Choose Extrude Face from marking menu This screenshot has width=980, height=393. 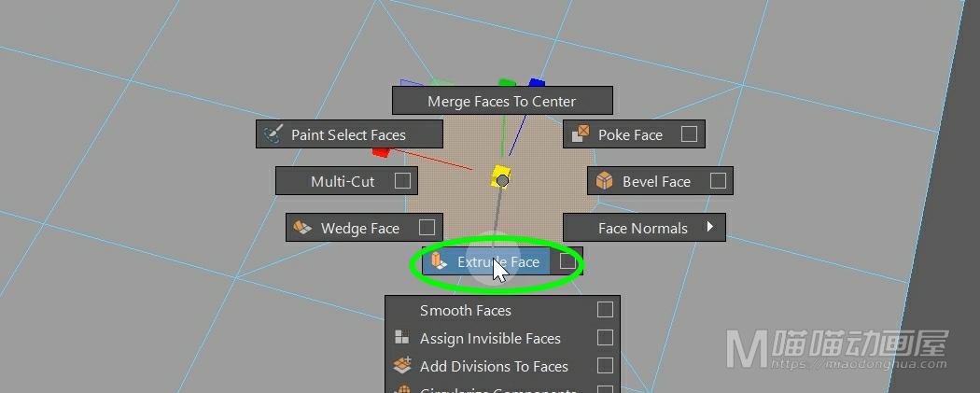pyautogui.click(x=502, y=261)
